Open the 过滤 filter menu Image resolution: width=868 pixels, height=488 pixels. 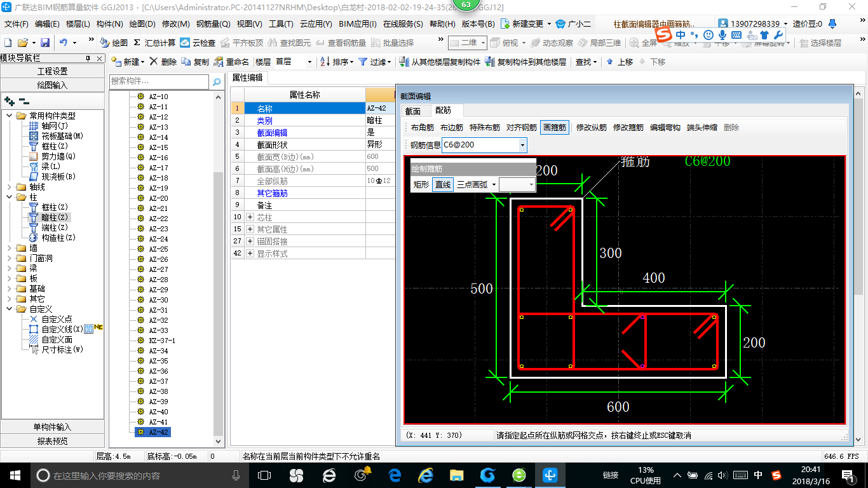(376, 62)
